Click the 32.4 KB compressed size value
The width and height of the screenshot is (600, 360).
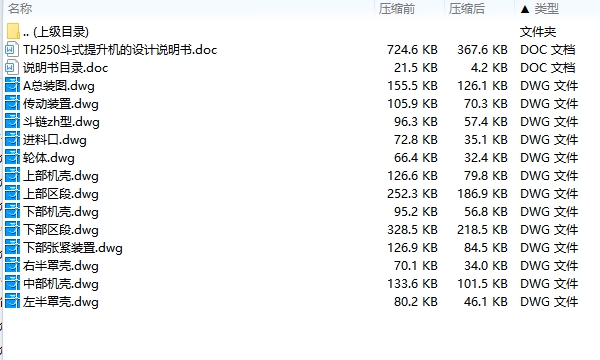[486, 158]
